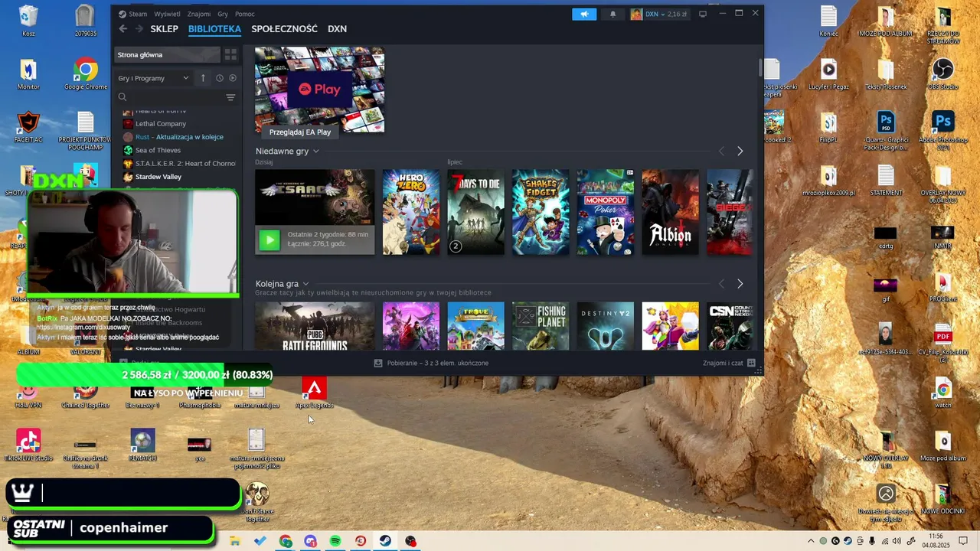Open the Windows notification center

(963, 540)
